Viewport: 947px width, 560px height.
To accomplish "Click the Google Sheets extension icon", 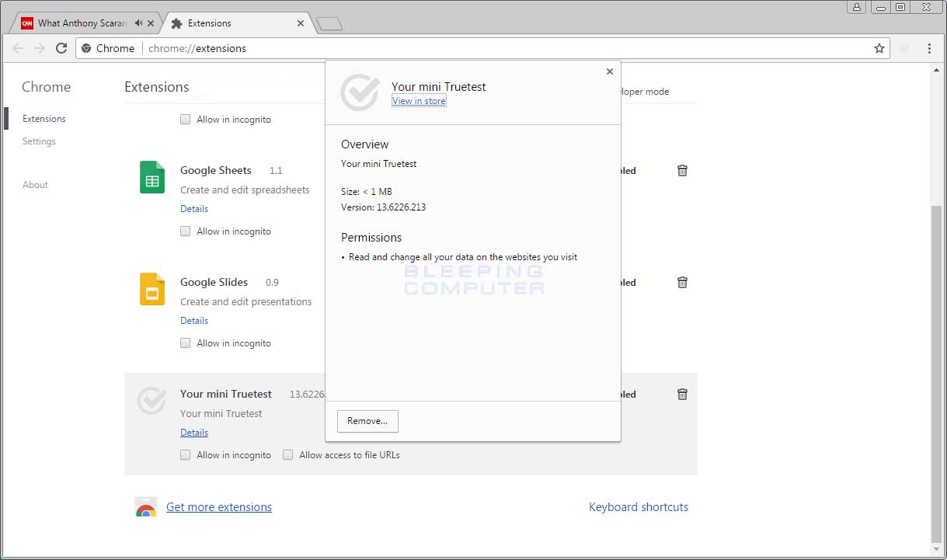I will pos(151,177).
